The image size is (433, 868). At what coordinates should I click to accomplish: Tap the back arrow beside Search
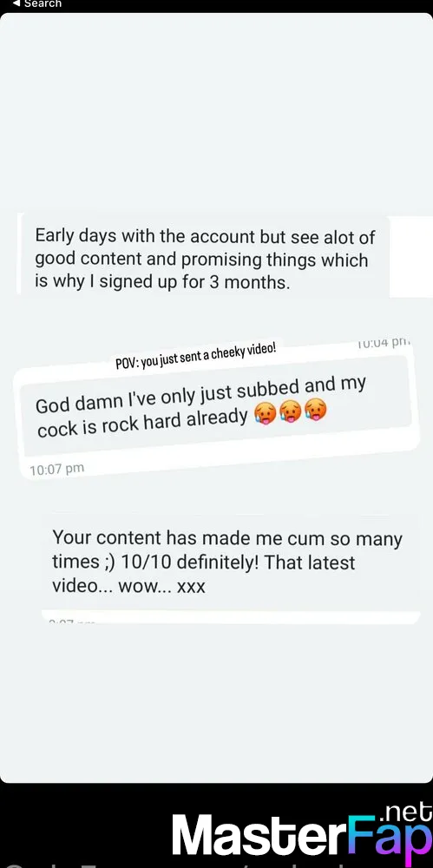click(x=16, y=3)
